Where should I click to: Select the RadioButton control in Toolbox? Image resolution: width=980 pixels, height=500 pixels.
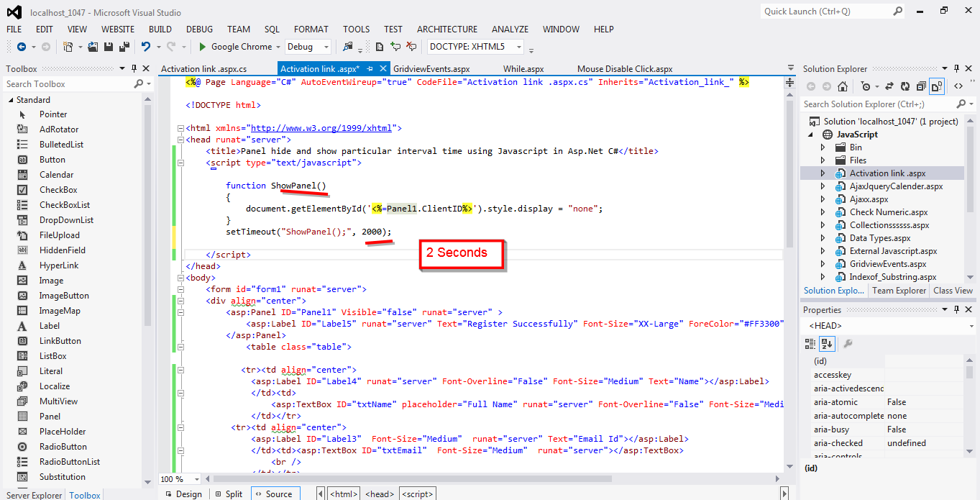pos(63,447)
